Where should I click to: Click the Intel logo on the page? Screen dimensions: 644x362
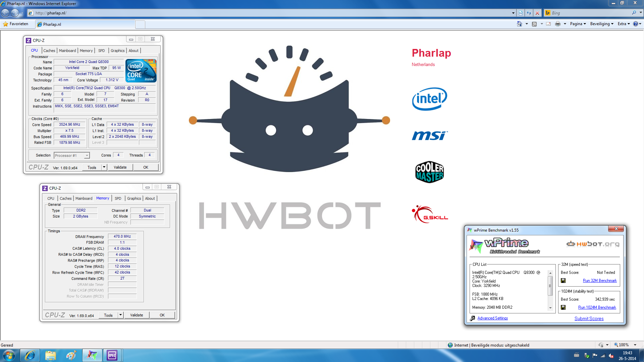pyautogui.click(x=430, y=99)
